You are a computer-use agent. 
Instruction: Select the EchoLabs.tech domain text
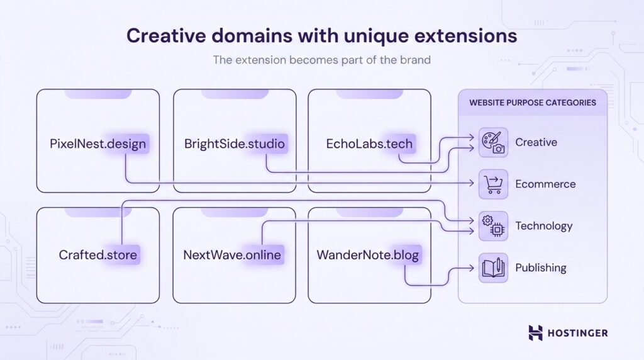tap(369, 144)
